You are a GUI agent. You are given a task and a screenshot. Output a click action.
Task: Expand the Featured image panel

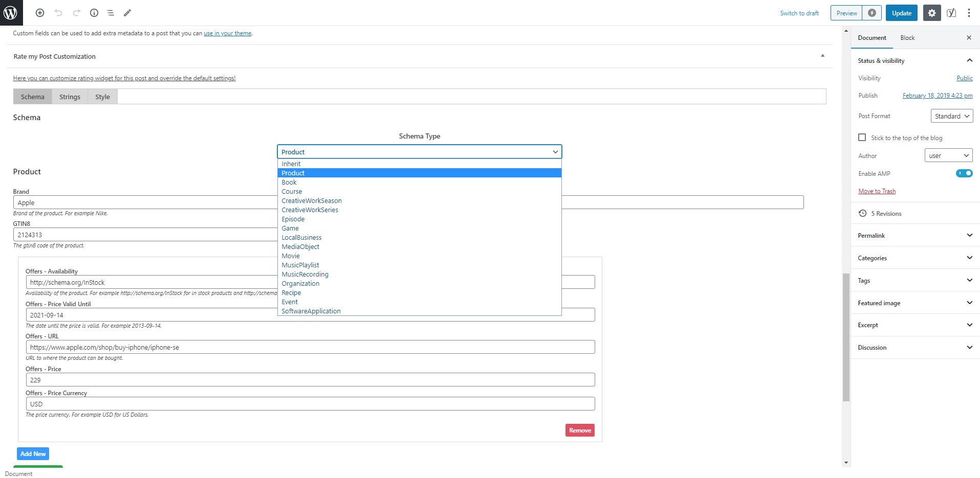[916, 303]
